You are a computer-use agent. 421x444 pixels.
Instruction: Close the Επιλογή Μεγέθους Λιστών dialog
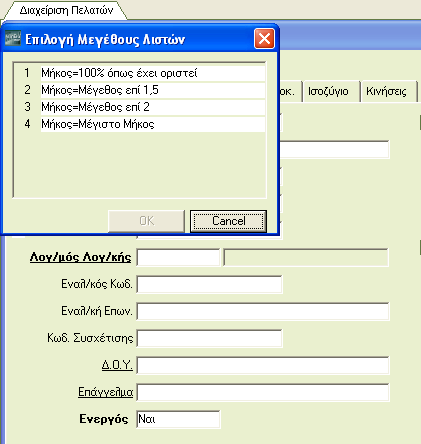264,39
